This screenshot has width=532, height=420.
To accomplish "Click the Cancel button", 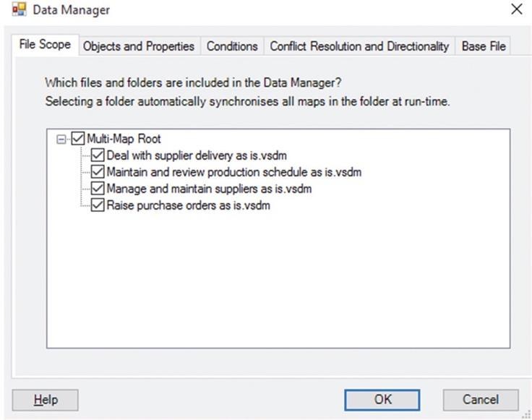I will click(x=481, y=400).
